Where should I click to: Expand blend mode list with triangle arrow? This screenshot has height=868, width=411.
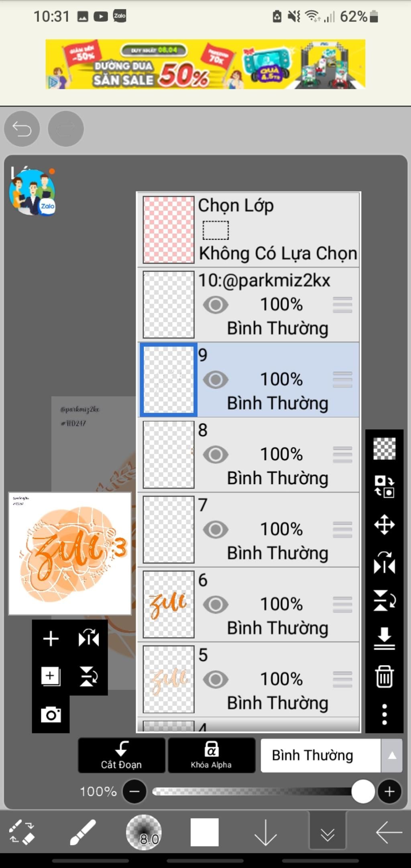tap(392, 755)
